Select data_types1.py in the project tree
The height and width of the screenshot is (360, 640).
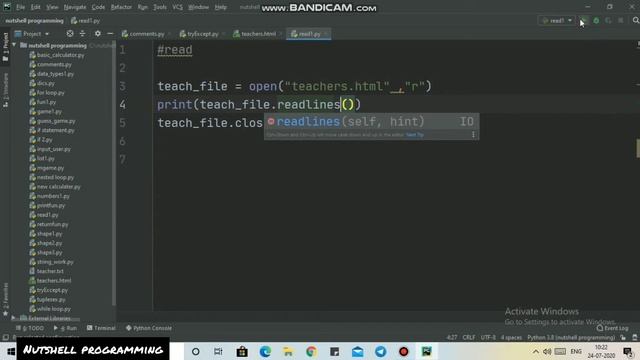[x=51, y=74]
